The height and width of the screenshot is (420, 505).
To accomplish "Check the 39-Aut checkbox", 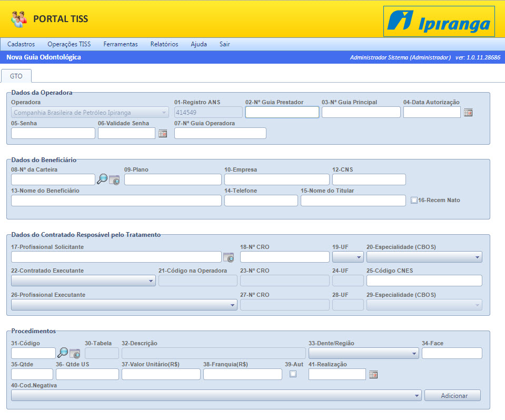I will point(293,374).
